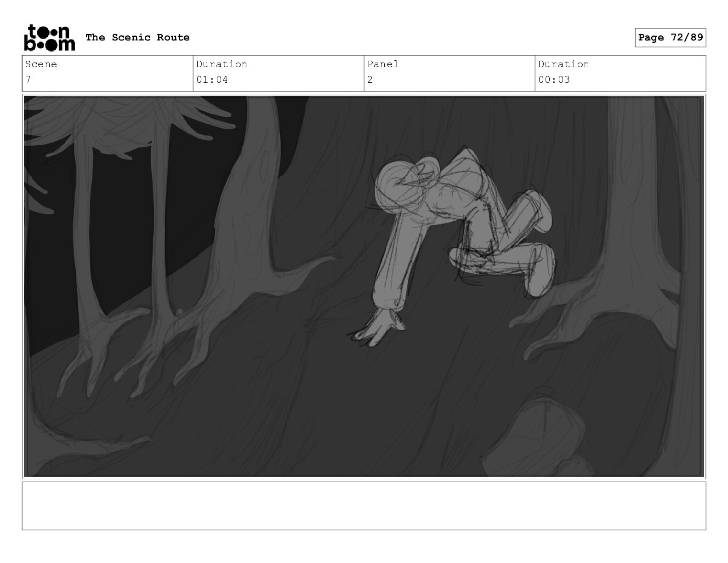
Task: Click the scene number '7'
Action: pos(28,80)
